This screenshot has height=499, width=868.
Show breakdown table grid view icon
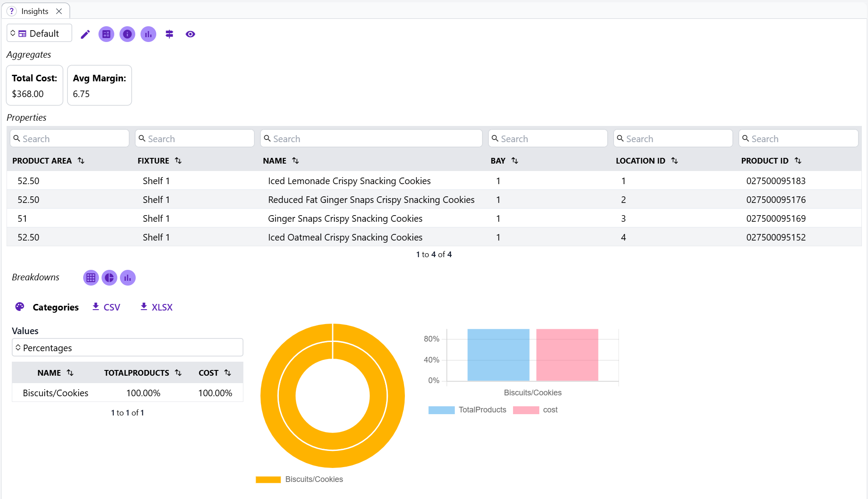click(91, 278)
